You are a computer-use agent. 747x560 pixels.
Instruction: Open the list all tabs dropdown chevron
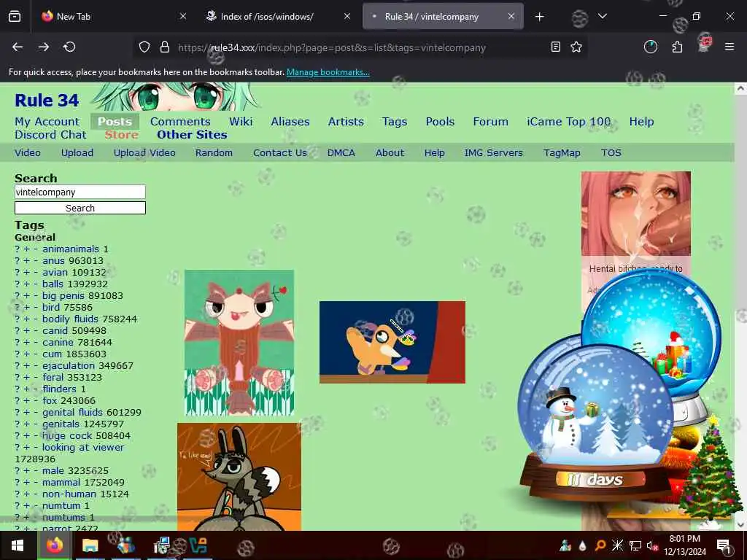click(603, 16)
